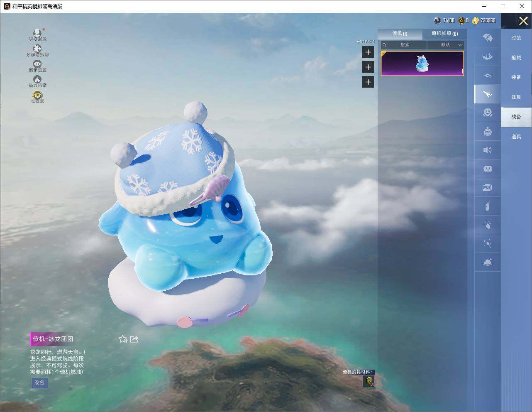Image resolution: width=532 pixels, height=412 pixels.
Task: Click the gold coin currency icon
Action: [476, 20]
